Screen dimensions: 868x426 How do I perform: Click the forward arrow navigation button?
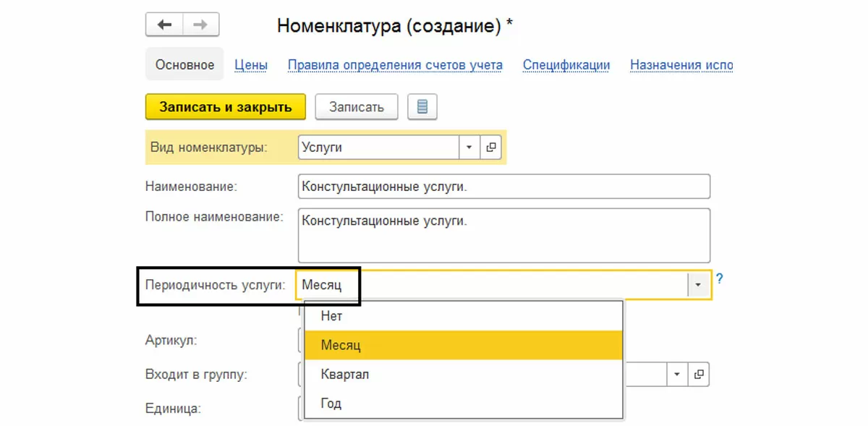pyautogui.click(x=201, y=25)
